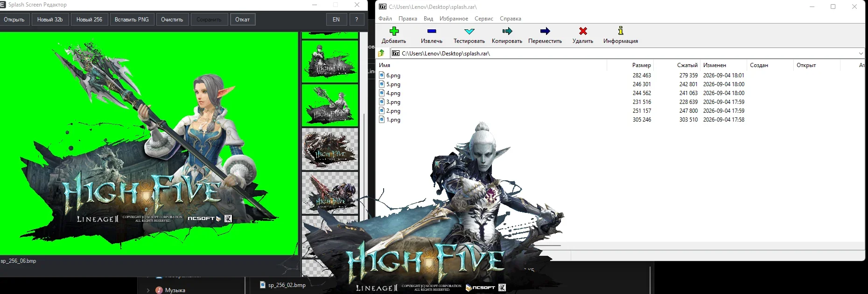Click the Новый 256 button

coord(89,20)
